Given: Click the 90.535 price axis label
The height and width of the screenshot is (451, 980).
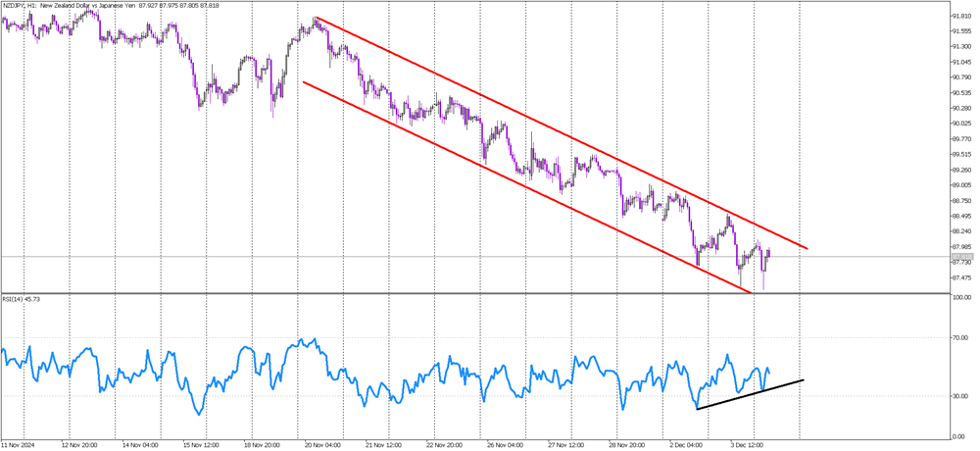Looking at the screenshot, I should click(x=960, y=92).
